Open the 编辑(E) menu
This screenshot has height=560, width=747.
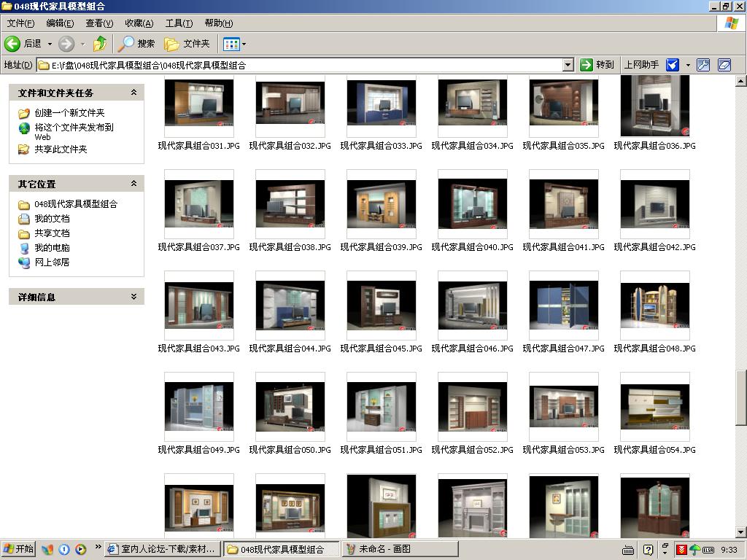(60, 23)
